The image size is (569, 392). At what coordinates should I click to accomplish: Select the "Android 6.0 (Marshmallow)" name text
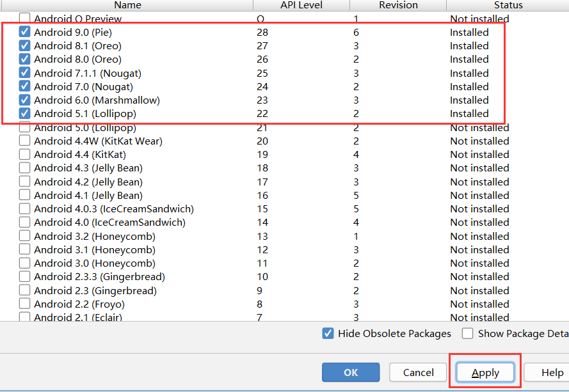coord(97,100)
